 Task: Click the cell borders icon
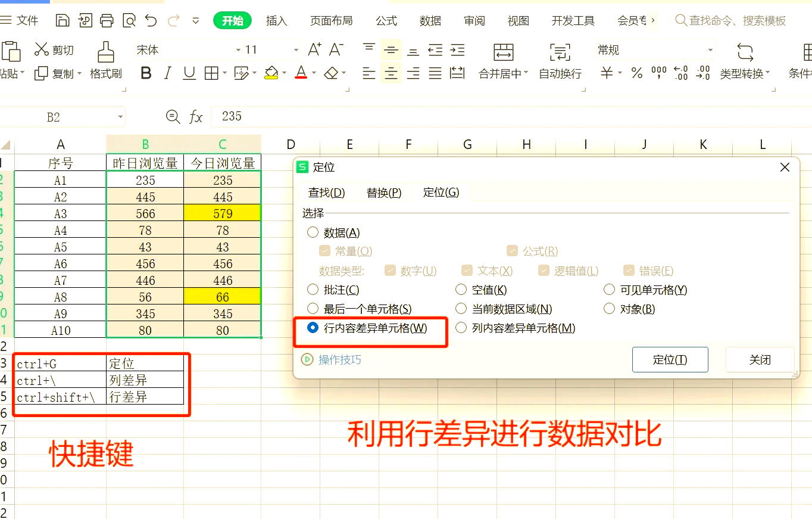pos(211,73)
